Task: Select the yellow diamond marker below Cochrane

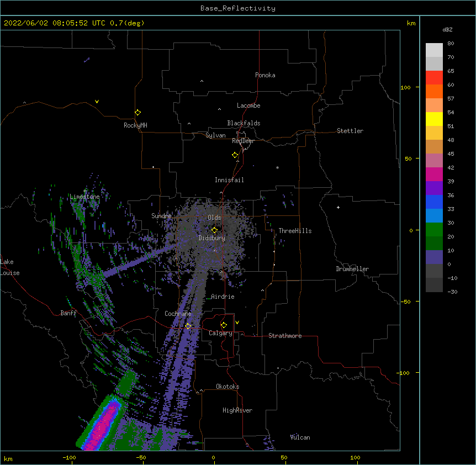Action: (188, 326)
